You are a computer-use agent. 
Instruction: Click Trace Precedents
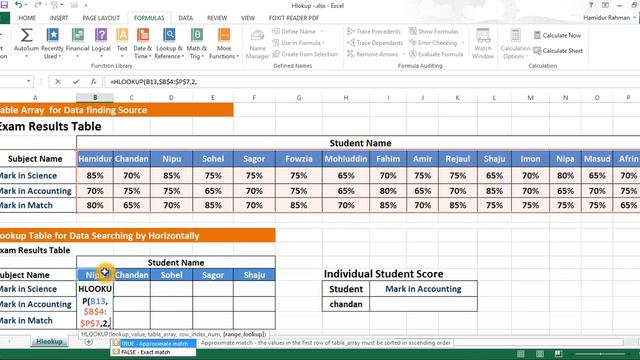(x=374, y=31)
